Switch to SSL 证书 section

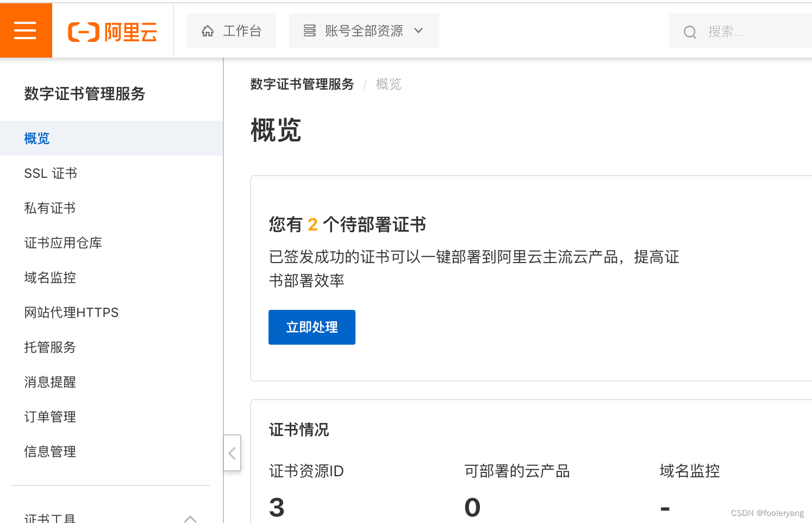[x=51, y=173]
